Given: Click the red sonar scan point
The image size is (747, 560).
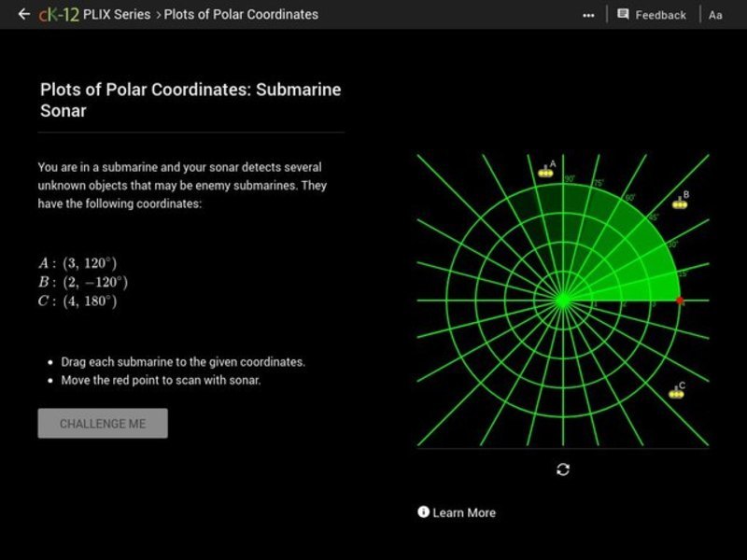Looking at the screenshot, I should point(679,300).
